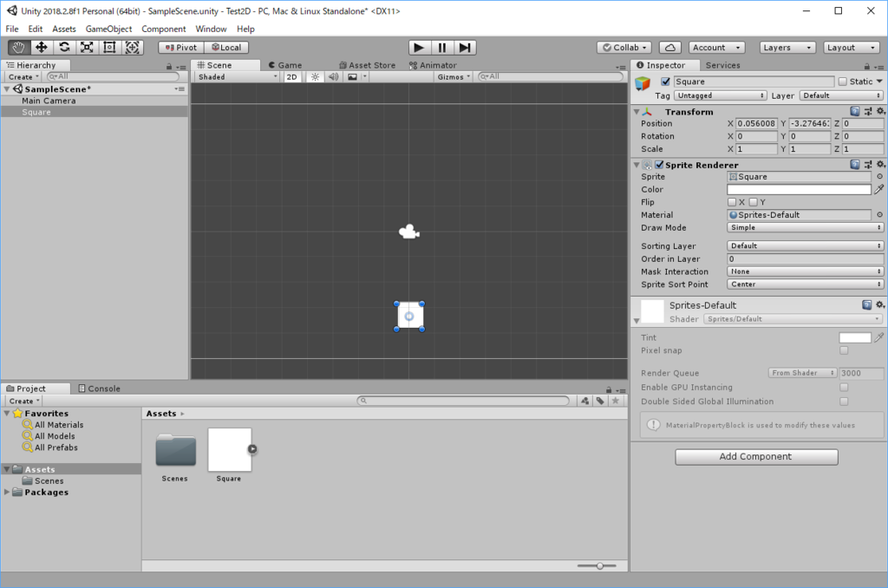
Task: Click search by type icon in Project
Action: tap(585, 401)
